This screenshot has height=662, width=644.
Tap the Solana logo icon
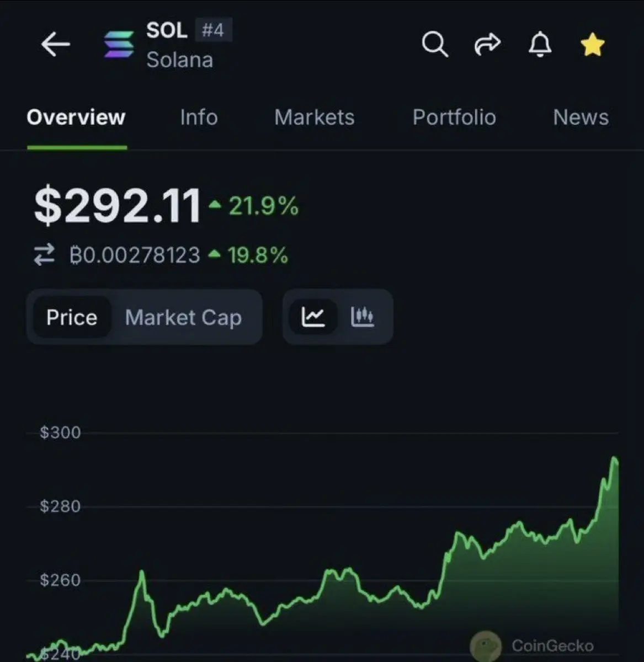(119, 44)
